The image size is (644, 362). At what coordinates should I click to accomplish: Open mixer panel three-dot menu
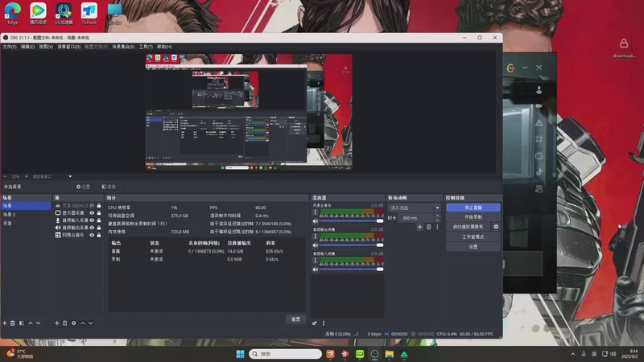pyautogui.click(x=324, y=323)
